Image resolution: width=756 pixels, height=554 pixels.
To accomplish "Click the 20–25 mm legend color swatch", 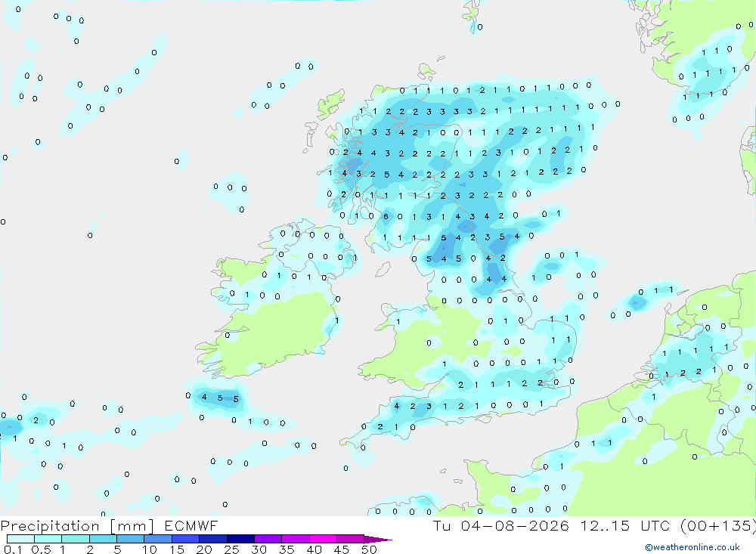I will [212, 539].
